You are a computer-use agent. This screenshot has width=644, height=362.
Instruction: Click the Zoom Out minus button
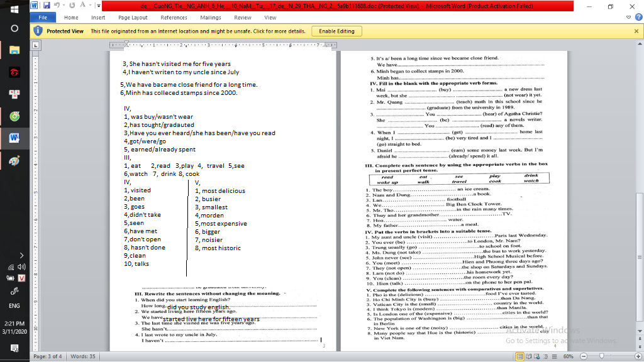coord(584,356)
